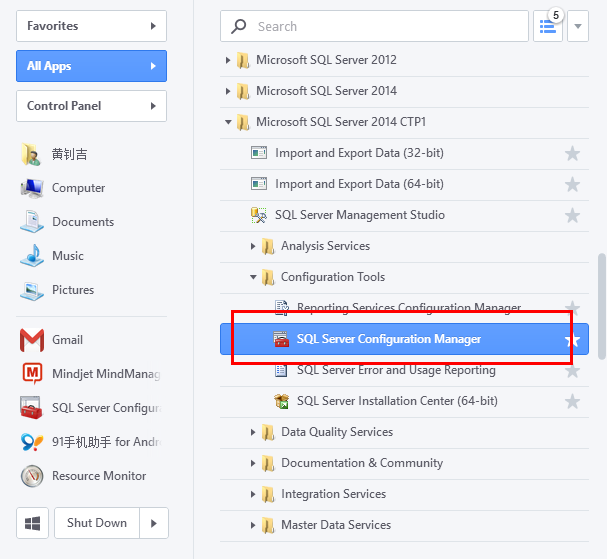Open the All Apps menu

point(91,66)
